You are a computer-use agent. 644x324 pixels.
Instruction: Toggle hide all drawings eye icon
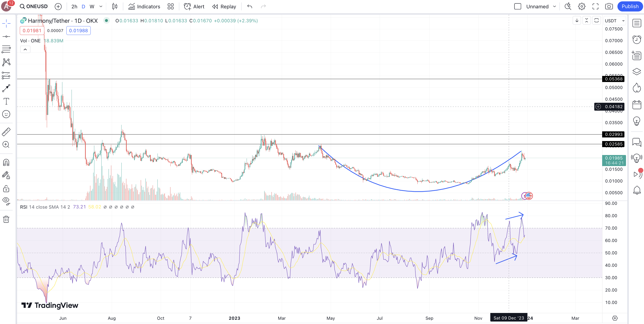(6, 201)
